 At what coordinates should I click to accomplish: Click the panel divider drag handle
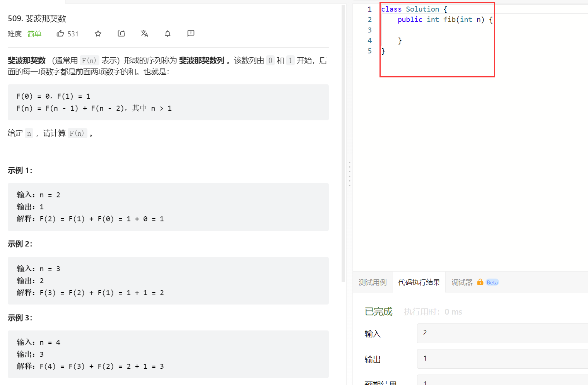pyautogui.click(x=350, y=174)
